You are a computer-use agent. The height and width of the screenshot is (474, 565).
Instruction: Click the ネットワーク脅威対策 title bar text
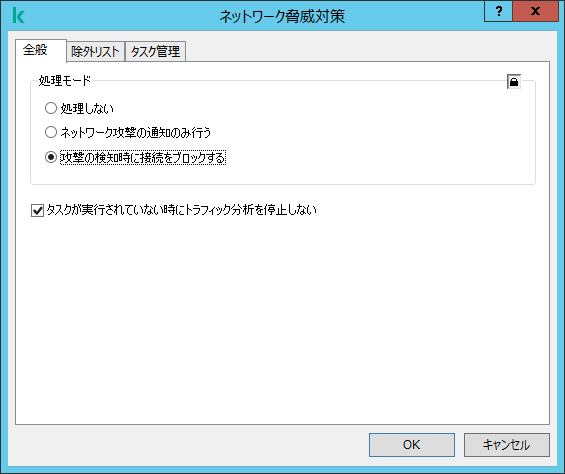coord(282,16)
